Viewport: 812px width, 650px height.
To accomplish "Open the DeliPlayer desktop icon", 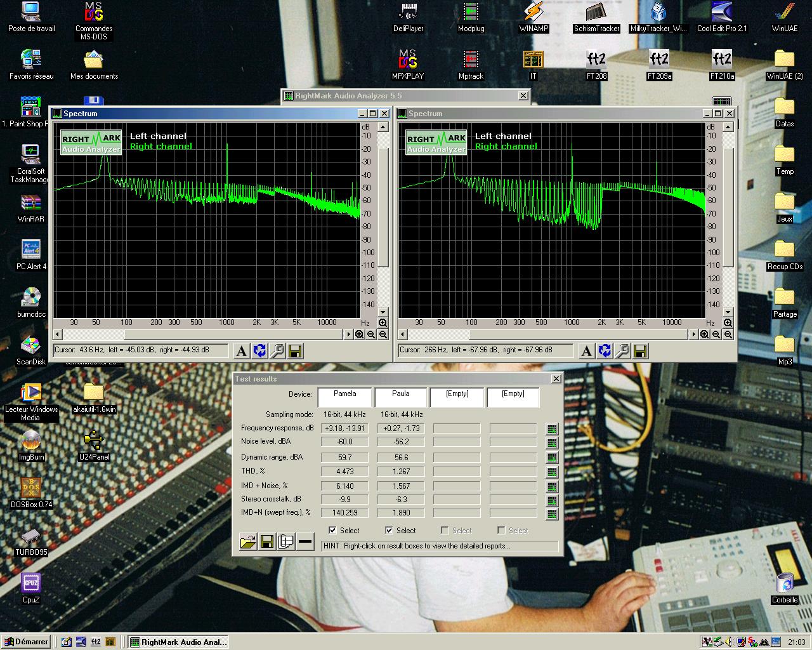I will click(409, 17).
